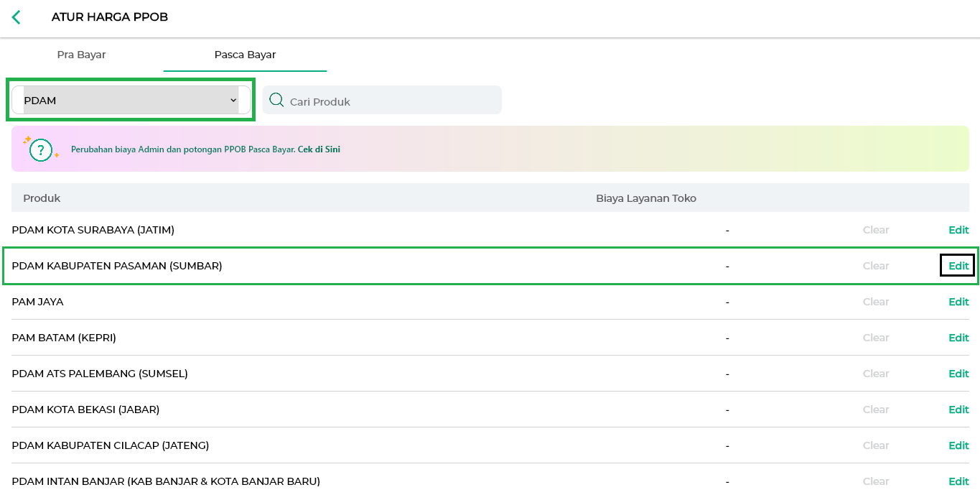Image resolution: width=980 pixels, height=495 pixels.
Task: Edit PAM BATAM (KEPRI) fee
Action: pos(958,338)
